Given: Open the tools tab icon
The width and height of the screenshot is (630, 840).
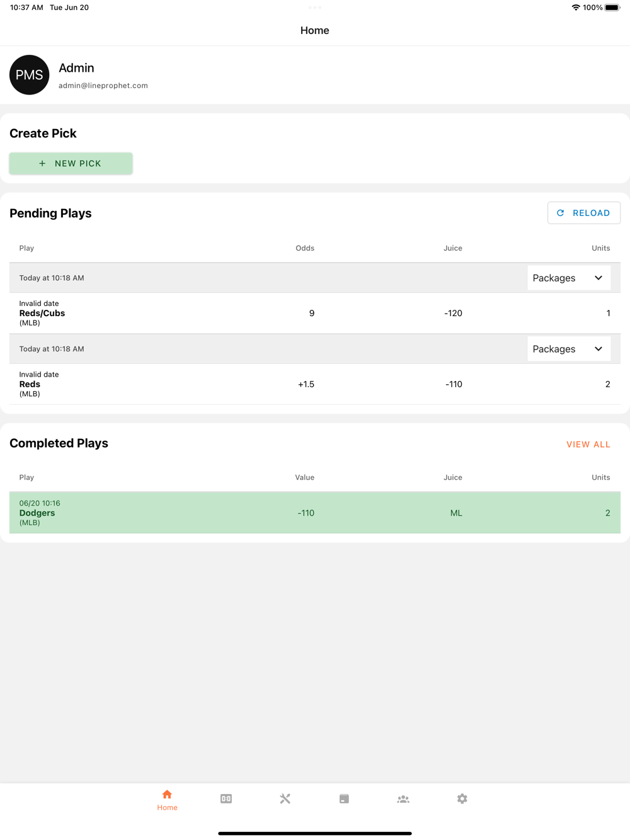Looking at the screenshot, I should point(285,798).
